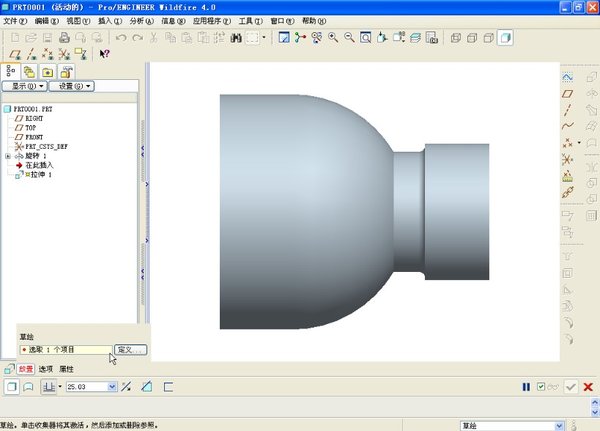The image size is (600, 431).
Task: Click the red X to cancel feature
Action: tap(587, 387)
